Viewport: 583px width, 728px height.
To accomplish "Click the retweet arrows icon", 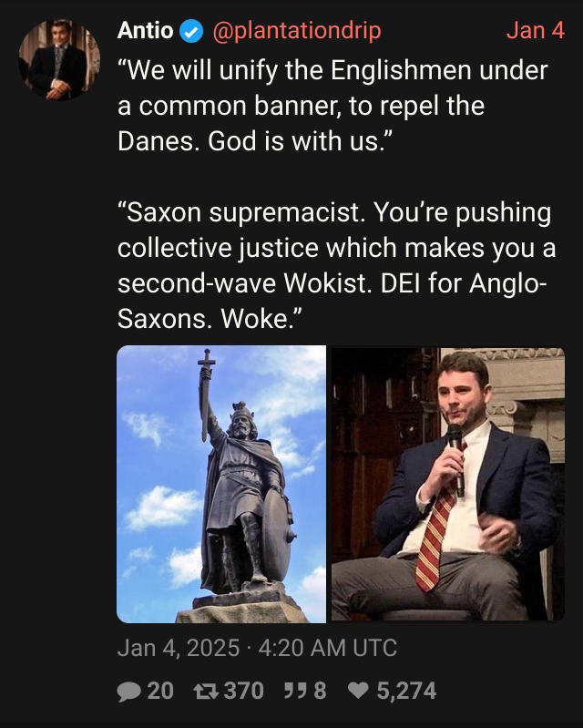I will [206, 692].
